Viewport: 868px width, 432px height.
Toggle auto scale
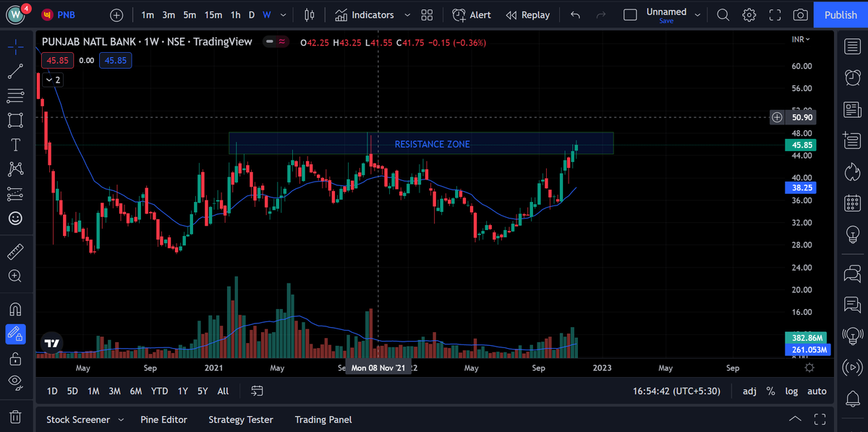(817, 391)
